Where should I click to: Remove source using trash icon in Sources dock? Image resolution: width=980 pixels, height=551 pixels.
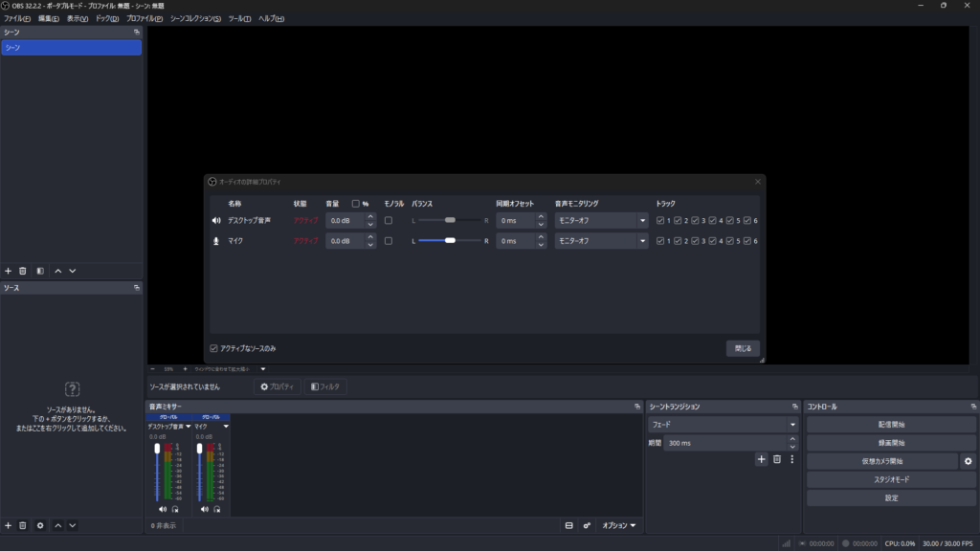23,525
